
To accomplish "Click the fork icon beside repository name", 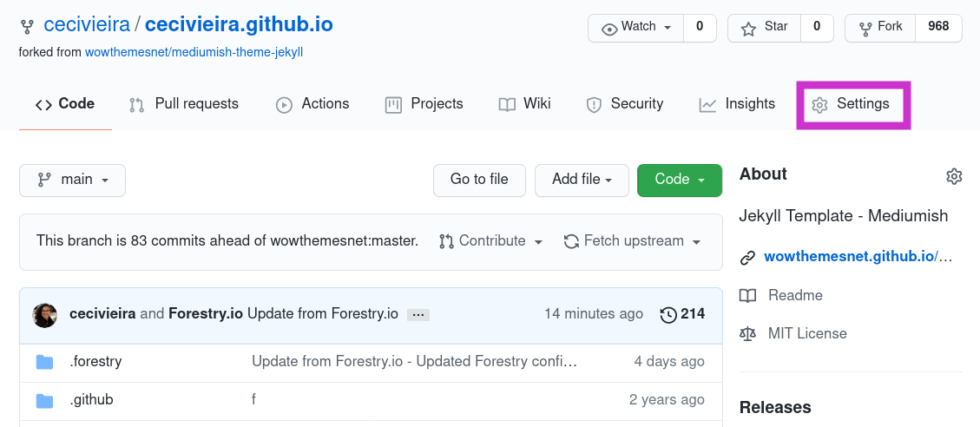I will coord(27,26).
